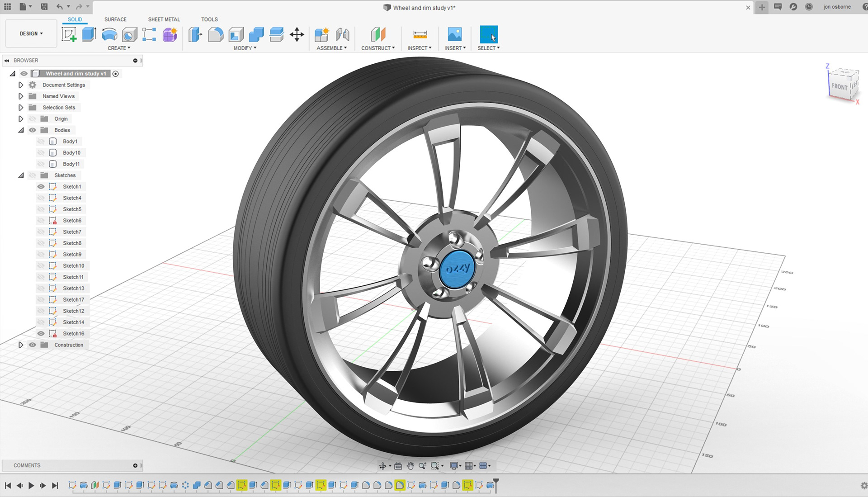Expand the Selection Sets node
Image resolution: width=868 pixels, height=497 pixels.
[x=21, y=108]
